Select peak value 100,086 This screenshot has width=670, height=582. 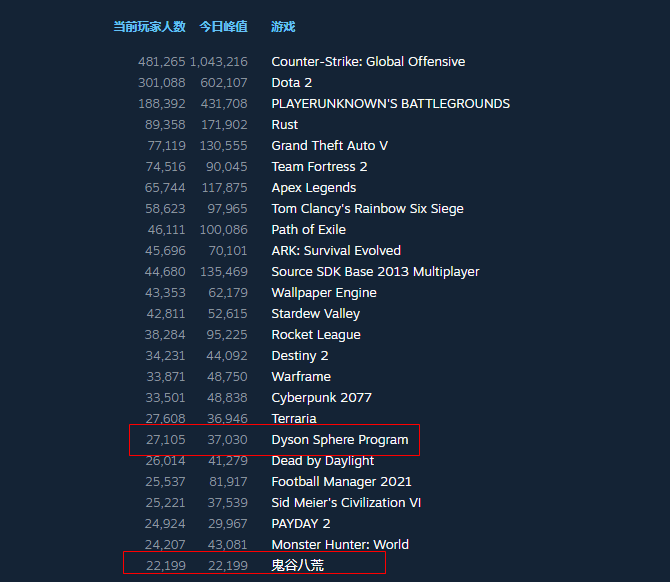[223, 229]
